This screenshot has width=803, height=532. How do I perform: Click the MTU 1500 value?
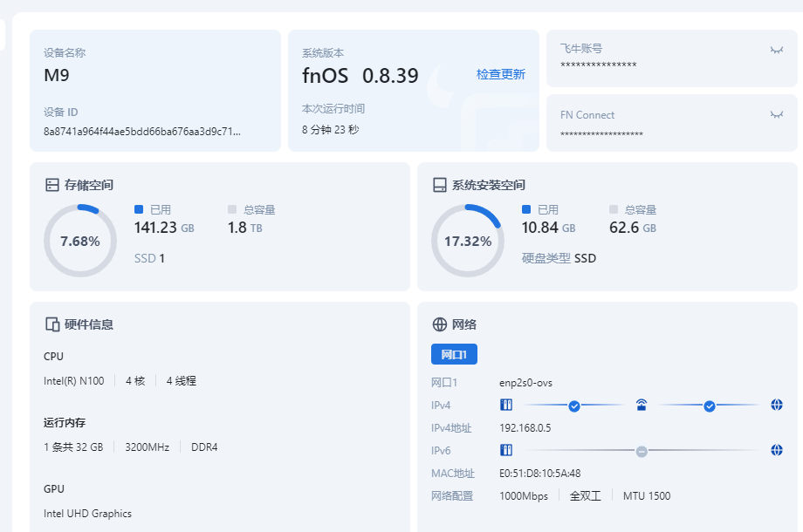tap(647, 496)
